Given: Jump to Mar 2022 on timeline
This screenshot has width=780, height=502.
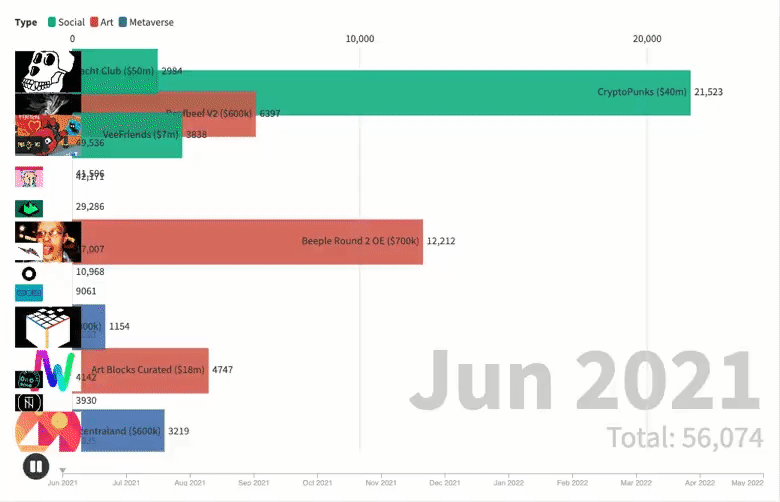Looking at the screenshot, I should [x=636, y=483].
